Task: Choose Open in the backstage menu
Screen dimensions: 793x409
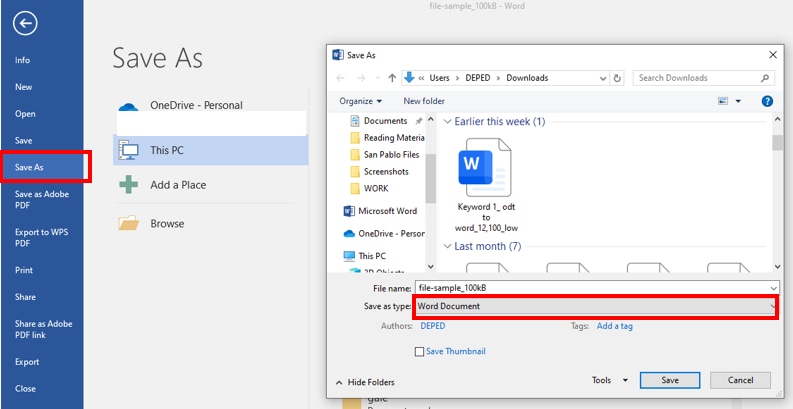Action: click(25, 114)
